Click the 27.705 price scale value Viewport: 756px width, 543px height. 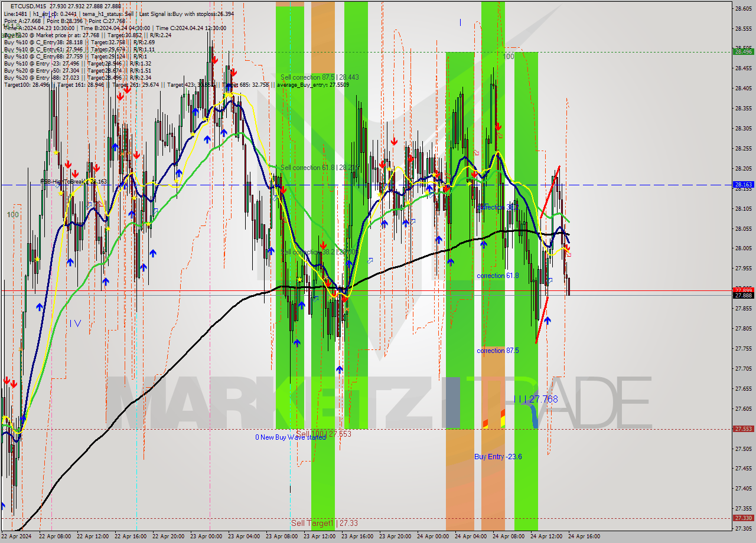click(x=743, y=368)
